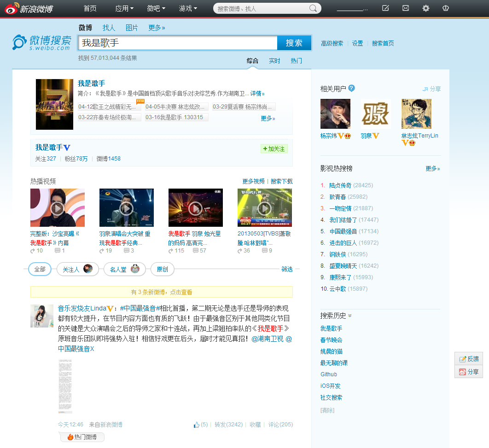Screen dimensions: 489x448
Task: Click the 分享 share arrow in 相关用户 panel
Action: (x=431, y=89)
